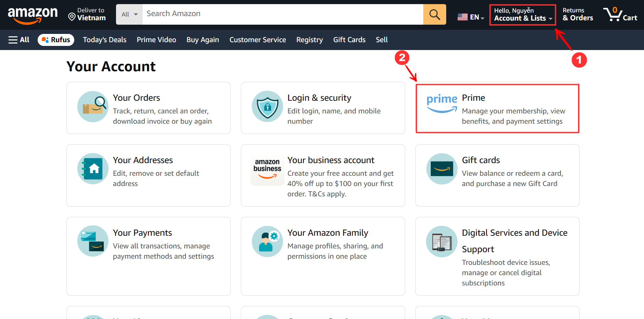Click the "Your Account" page heading
Screen dimensions: 644x319
111,66
